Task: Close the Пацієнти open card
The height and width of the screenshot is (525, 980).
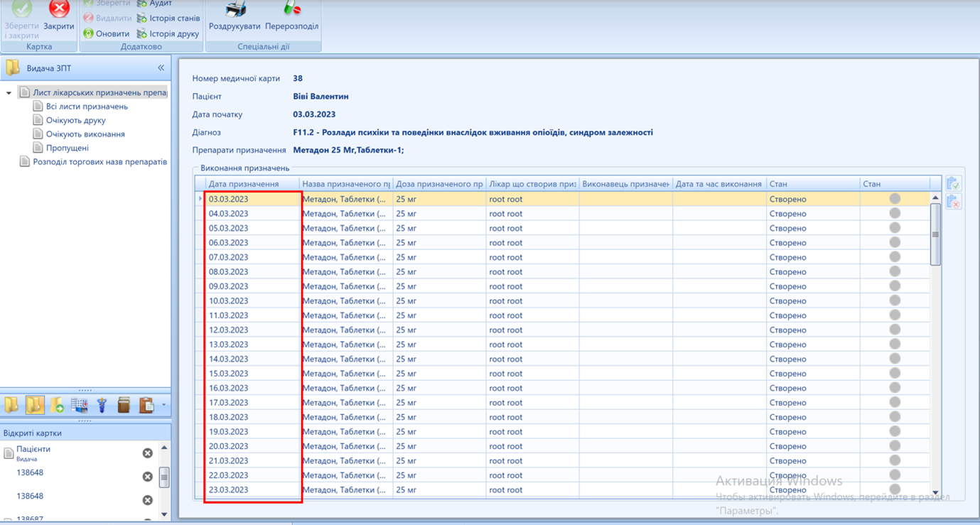Action: coord(148,453)
